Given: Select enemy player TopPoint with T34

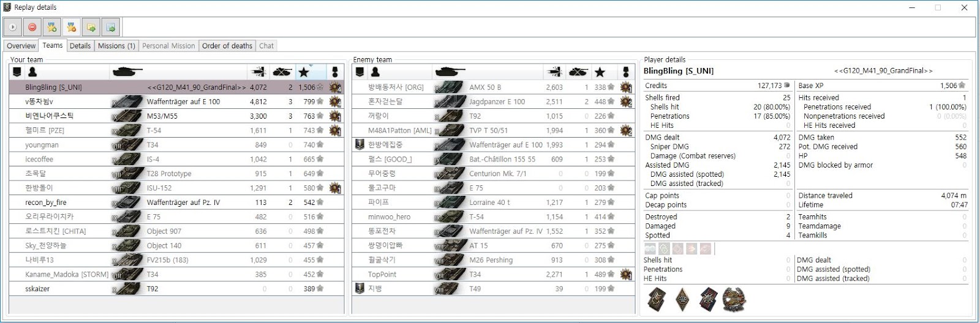Looking at the screenshot, I should click(494, 274).
